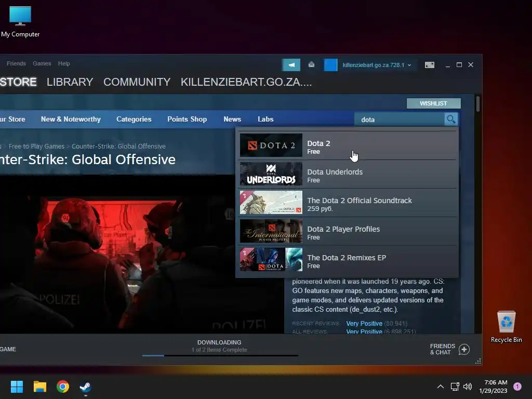Open the Games menu
The height and width of the screenshot is (399, 532).
(42, 63)
